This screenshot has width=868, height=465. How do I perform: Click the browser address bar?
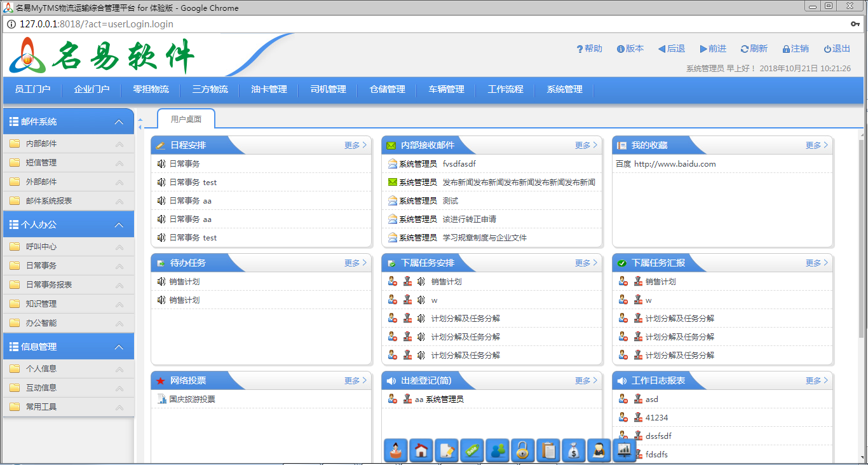pos(254,24)
